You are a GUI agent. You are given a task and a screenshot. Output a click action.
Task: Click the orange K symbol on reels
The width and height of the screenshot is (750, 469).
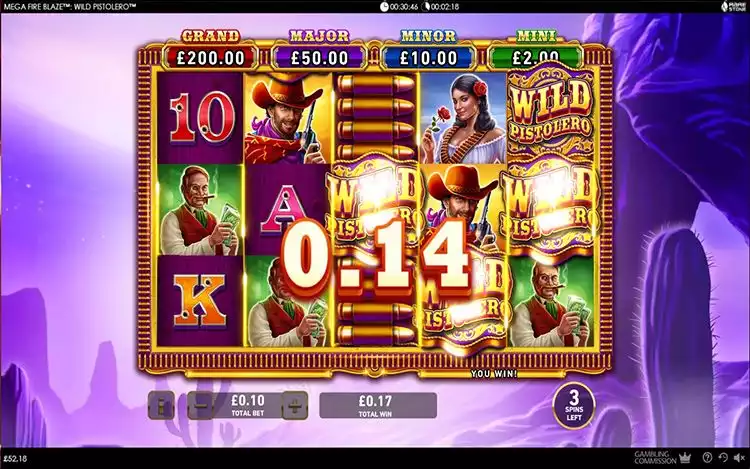200,301
